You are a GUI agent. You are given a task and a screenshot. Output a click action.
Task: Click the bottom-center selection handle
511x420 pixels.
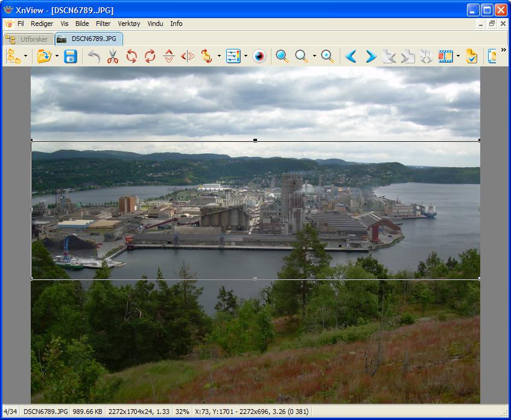(x=255, y=278)
